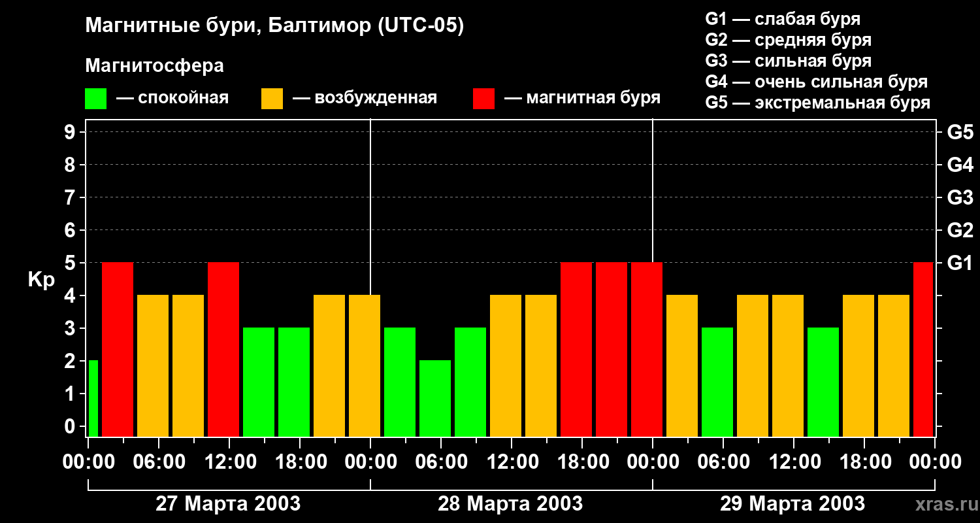Select the '28 Марта 2003' date label
The height and width of the screenshot is (523, 980).
tap(510, 504)
